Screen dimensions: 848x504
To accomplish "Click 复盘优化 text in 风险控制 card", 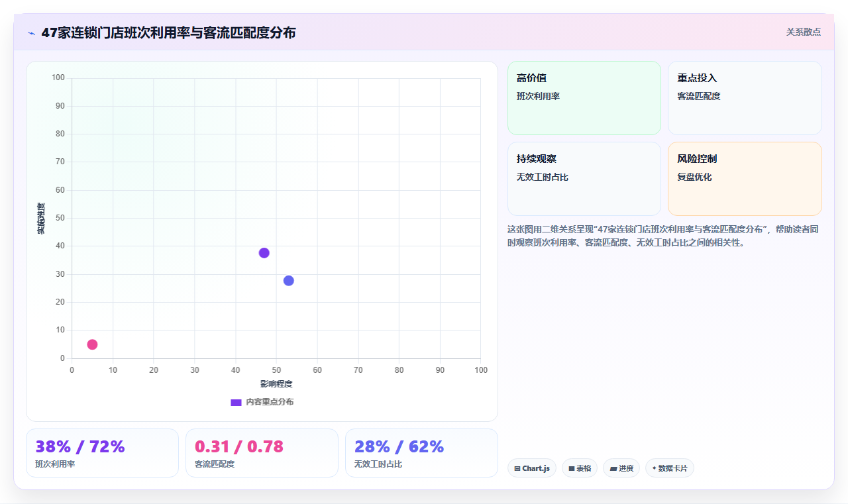I will pos(694,177).
